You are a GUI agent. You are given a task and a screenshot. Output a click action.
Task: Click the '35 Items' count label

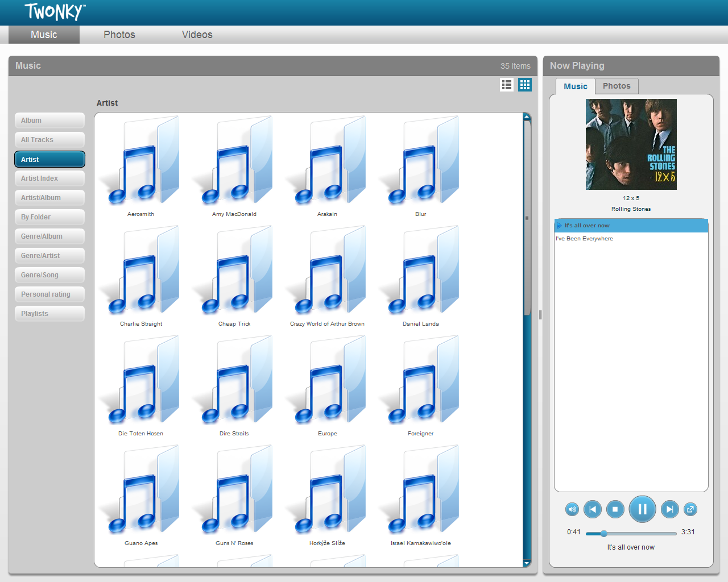(x=515, y=66)
